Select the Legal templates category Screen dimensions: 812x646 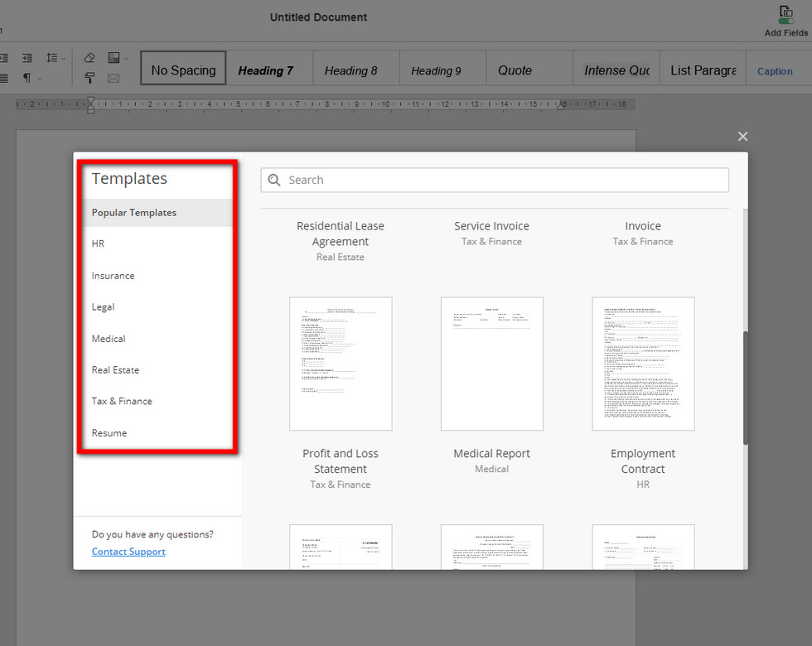click(103, 307)
